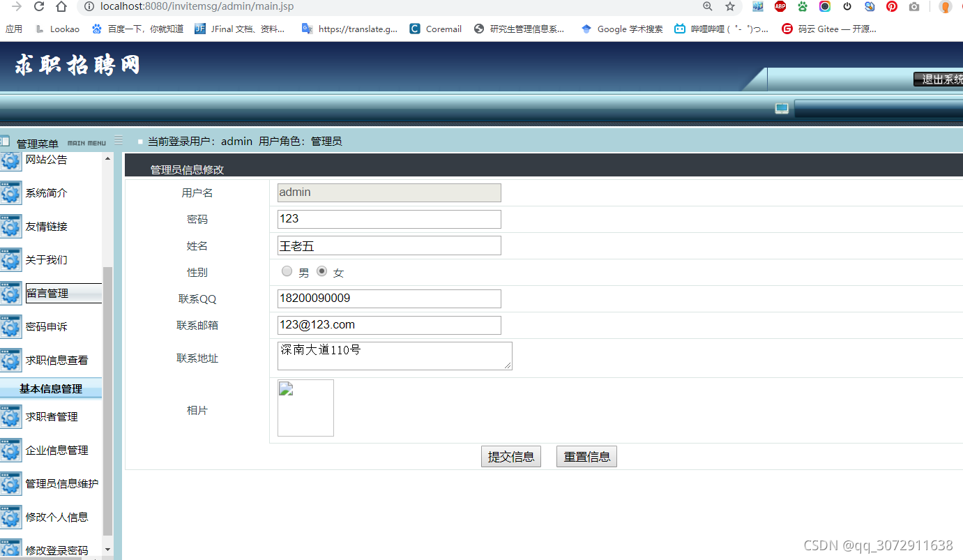Open 哔哩哔哩 bookmark
963x560 pixels.
coord(722,29)
